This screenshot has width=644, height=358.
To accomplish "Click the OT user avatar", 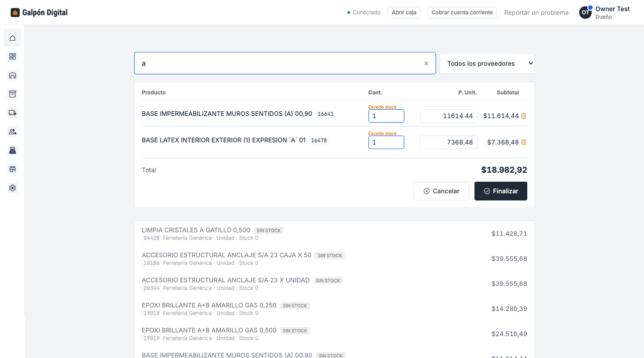I will pos(585,13).
